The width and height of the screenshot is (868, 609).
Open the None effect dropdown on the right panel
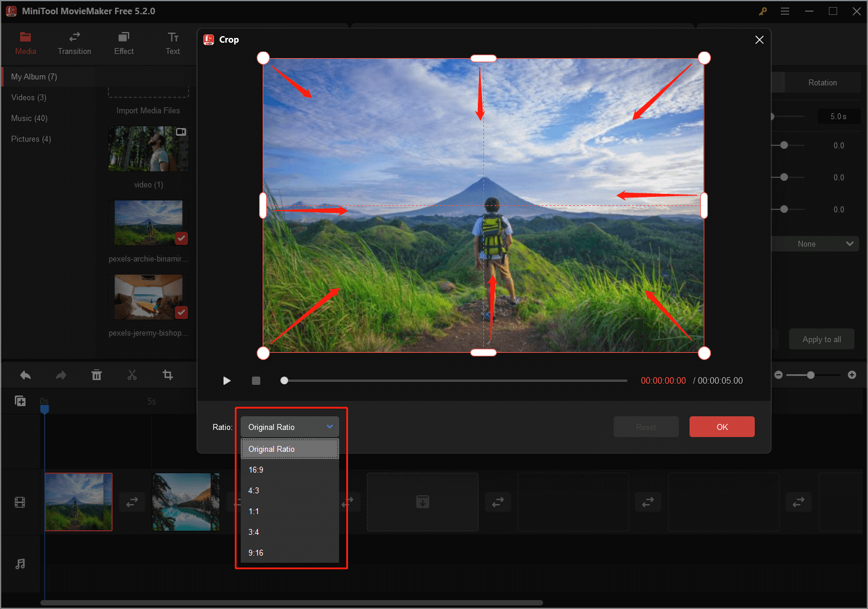(815, 243)
